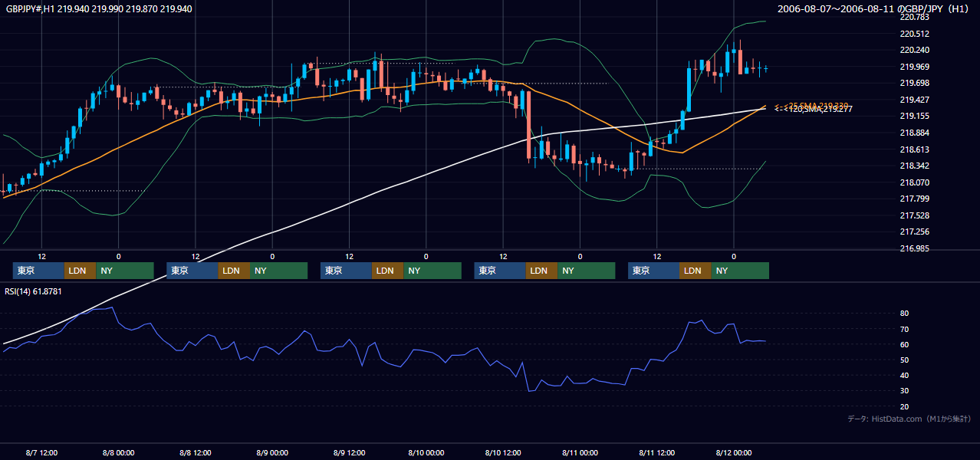Click price level 220.240 on axis
Image resolution: width=980 pixels, height=460 pixels.
pyautogui.click(x=914, y=50)
